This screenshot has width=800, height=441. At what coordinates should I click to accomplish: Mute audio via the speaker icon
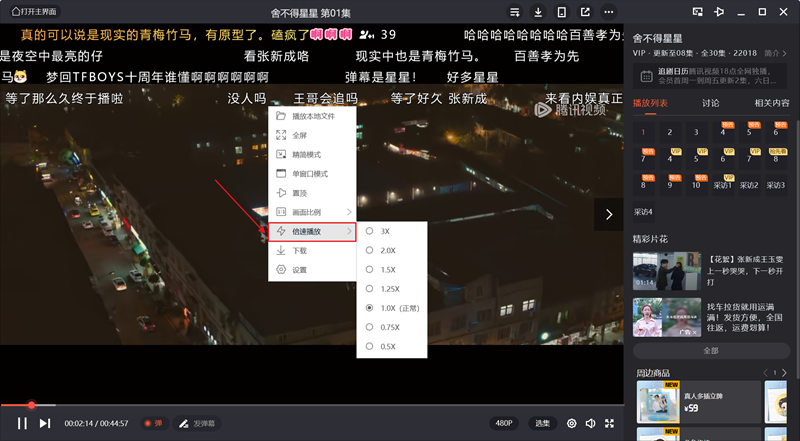(x=590, y=423)
